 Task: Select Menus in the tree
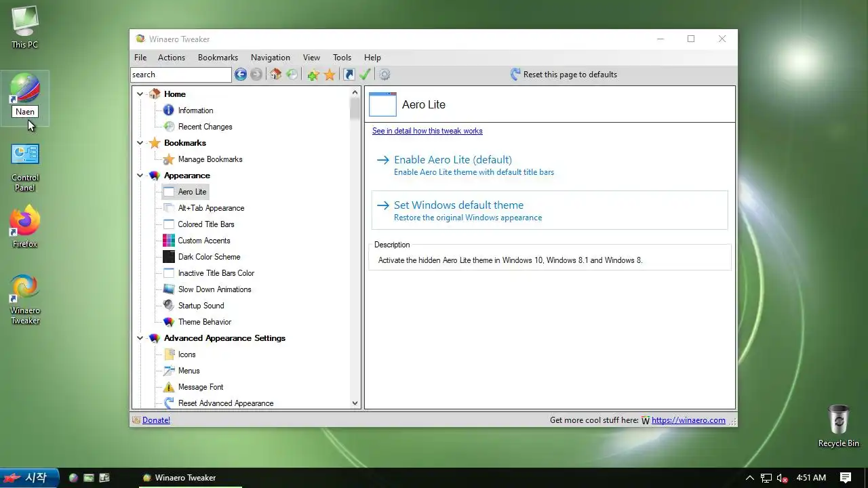click(189, 371)
